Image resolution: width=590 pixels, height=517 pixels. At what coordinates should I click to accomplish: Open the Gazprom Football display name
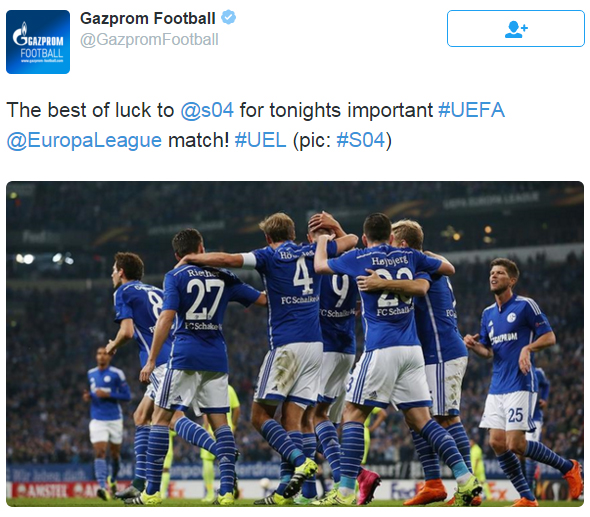(x=148, y=18)
